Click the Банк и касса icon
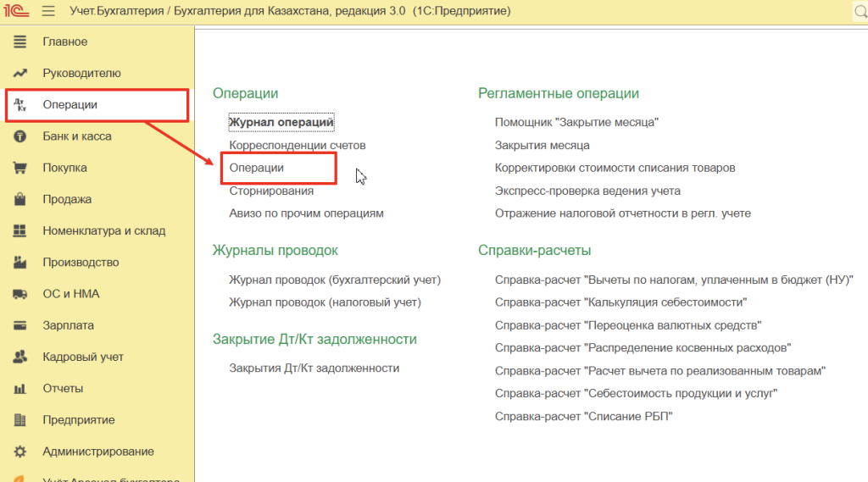 [20, 136]
